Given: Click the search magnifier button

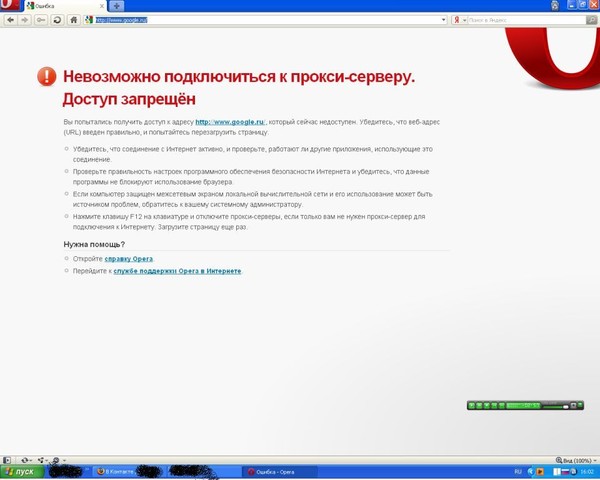Looking at the screenshot, I should 591,20.
